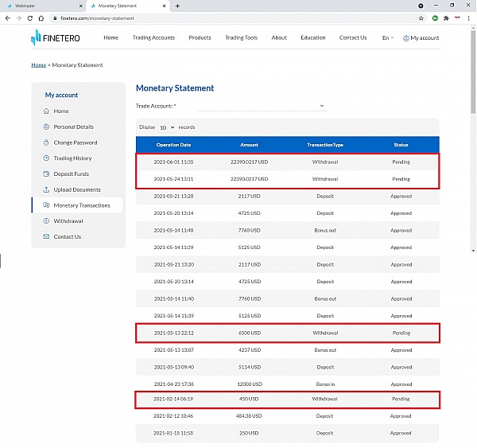
Task: Click the Trading History clock icon
Action: point(46,158)
